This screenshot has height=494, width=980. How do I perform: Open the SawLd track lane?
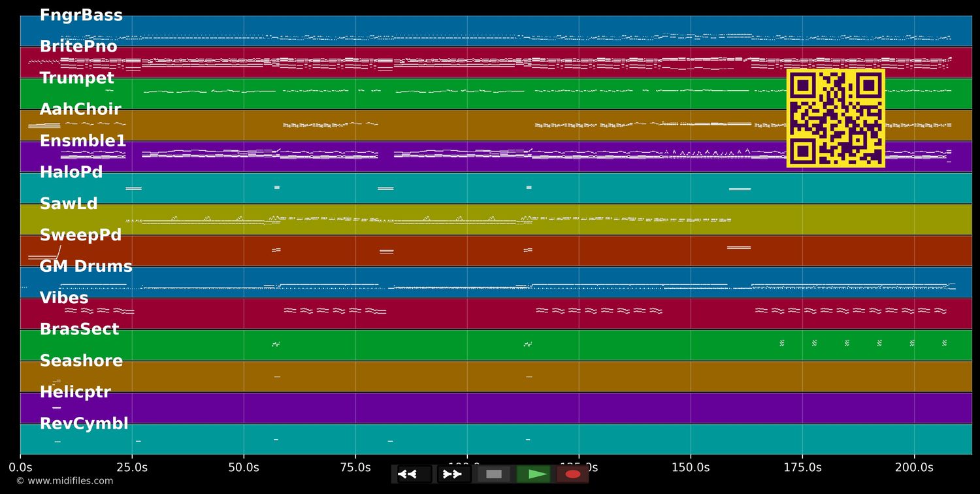69,203
